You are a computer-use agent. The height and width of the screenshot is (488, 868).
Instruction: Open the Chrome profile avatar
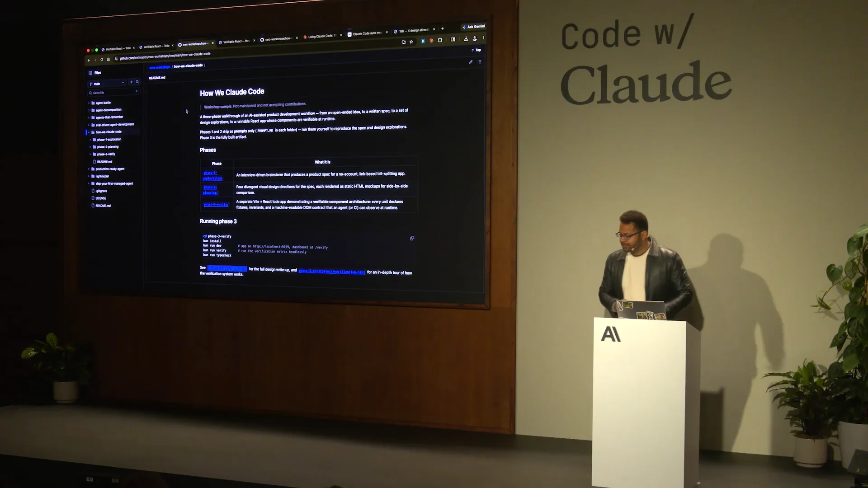click(475, 38)
